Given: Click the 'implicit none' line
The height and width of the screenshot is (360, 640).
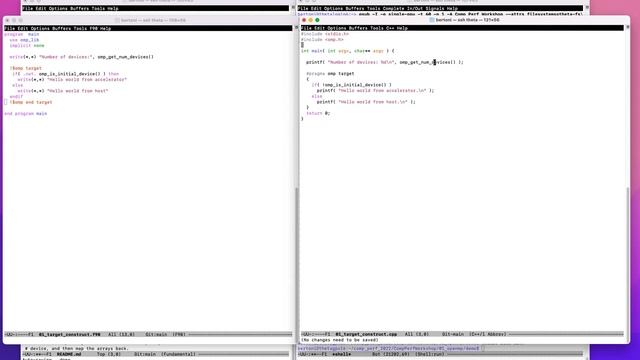Looking at the screenshot, I should (x=27, y=46).
